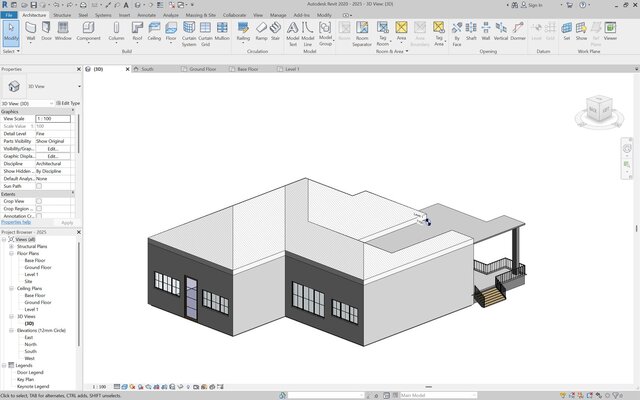This screenshot has width=640, height=400.
Task: Click the ViewCube in the 3D view
Action: 599,108
